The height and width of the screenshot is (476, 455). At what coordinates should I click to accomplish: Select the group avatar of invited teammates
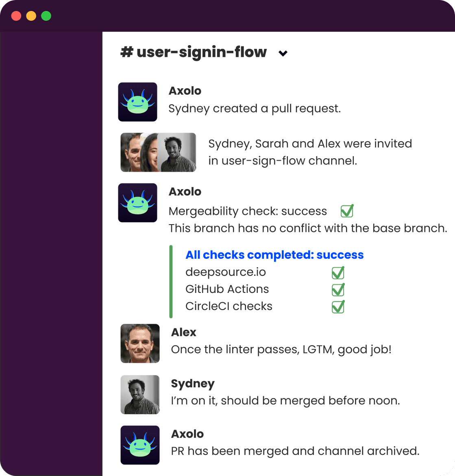click(x=158, y=152)
